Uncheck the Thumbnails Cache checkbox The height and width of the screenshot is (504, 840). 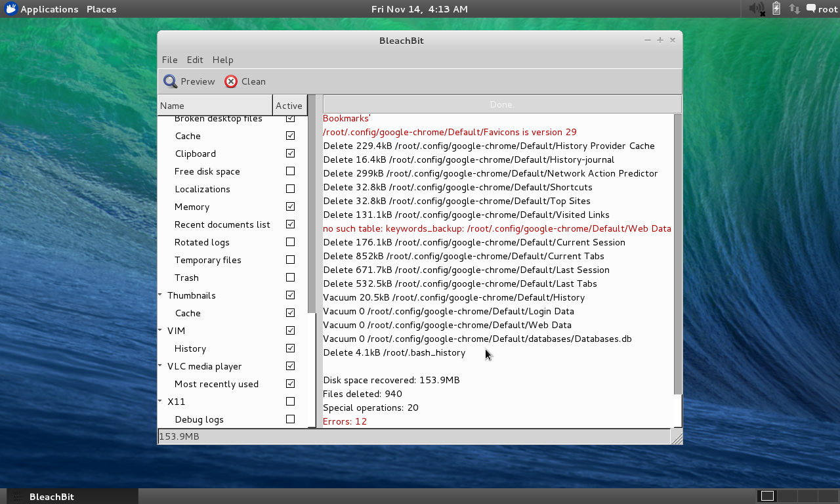tap(290, 312)
